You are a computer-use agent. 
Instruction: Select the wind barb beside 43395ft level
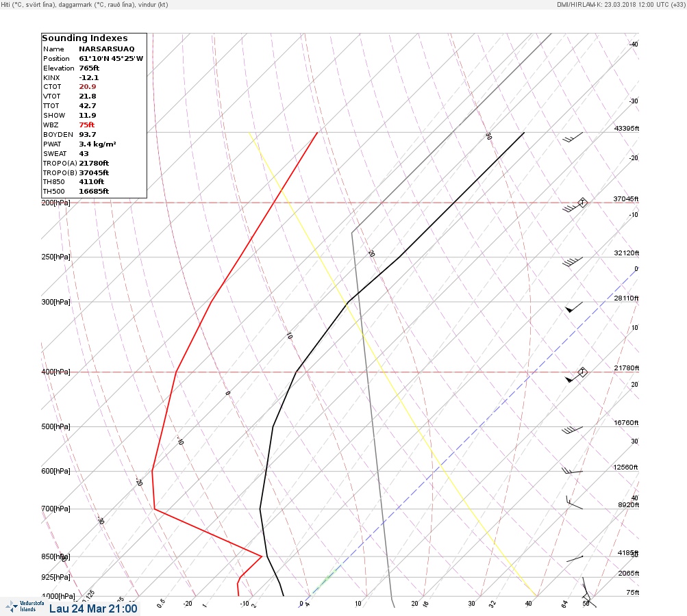(573, 138)
